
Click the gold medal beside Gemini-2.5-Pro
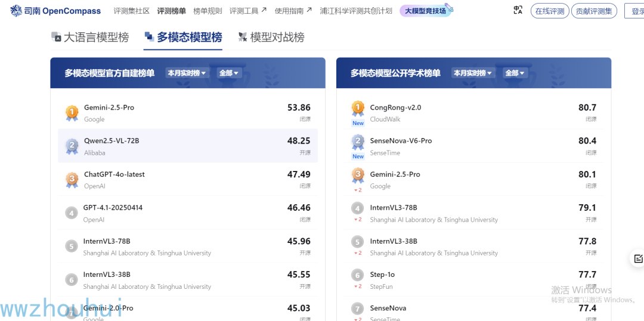point(72,112)
